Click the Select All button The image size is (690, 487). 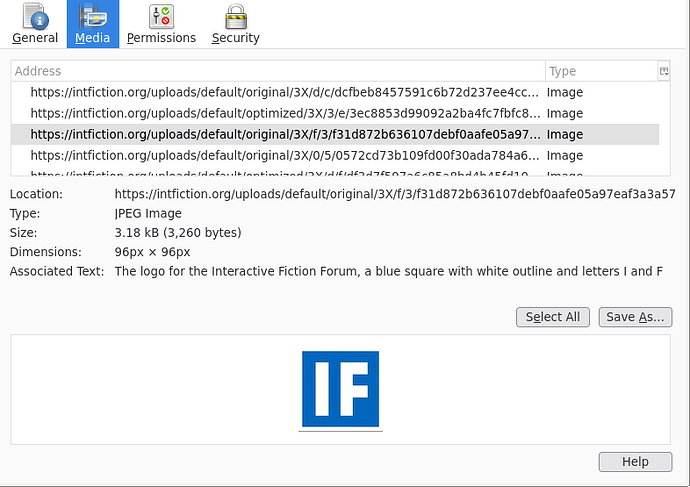(x=553, y=317)
